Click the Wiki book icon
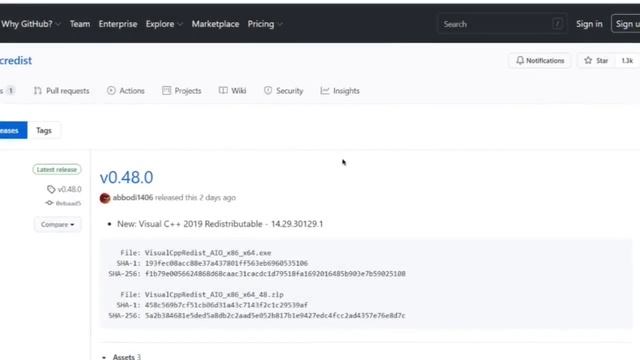Viewport: 640px width, 360px height. pos(223,90)
